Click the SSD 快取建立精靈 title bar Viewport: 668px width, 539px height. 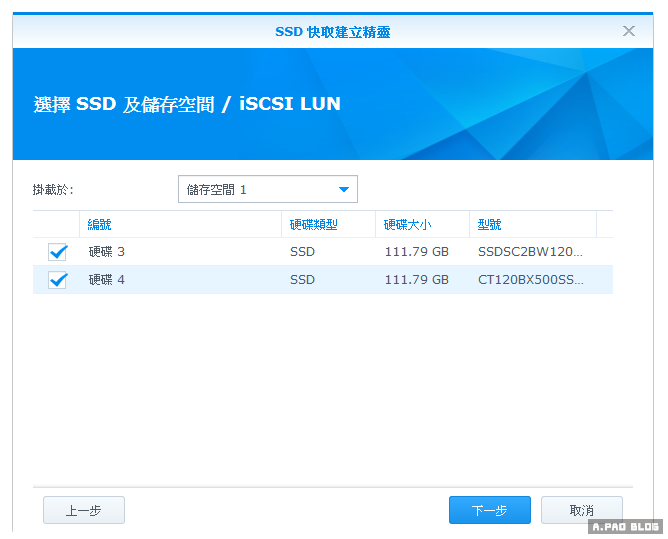point(333,32)
